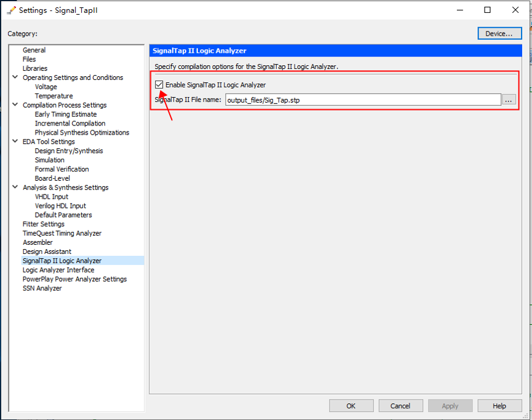The image size is (532, 420).
Task: Select Fitter Settings in category list
Action: coord(43,224)
